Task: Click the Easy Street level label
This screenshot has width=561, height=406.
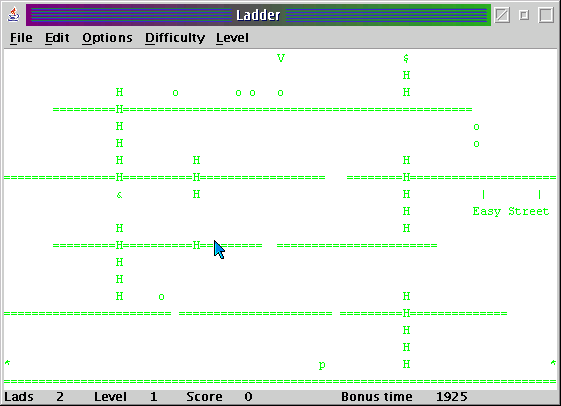Action: 511,211
